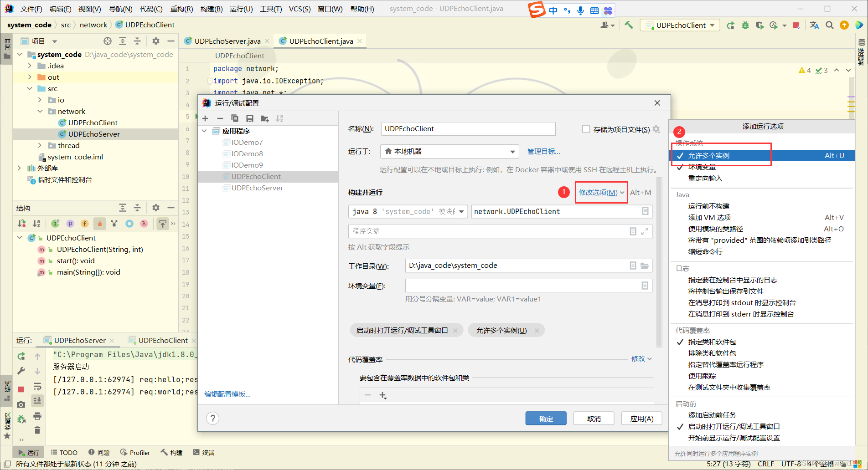Image resolution: width=868 pixels, height=470 pixels.
Task: Click the 应用(A) button
Action: (x=641, y=419)
